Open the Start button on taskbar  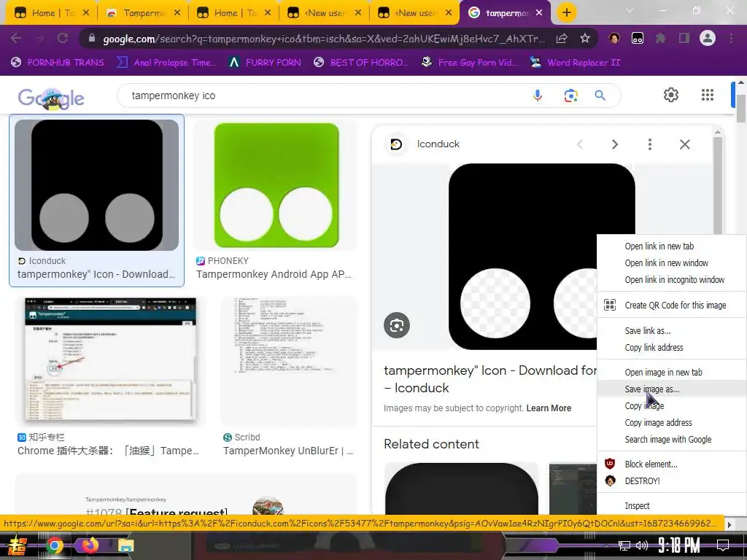point(18,545)
